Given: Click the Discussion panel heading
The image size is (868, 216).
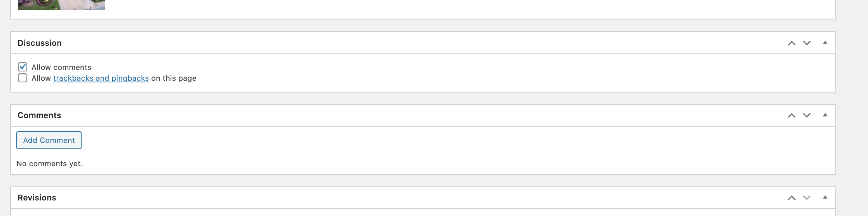Looking at the screenshot, I should tap(40, 43).
